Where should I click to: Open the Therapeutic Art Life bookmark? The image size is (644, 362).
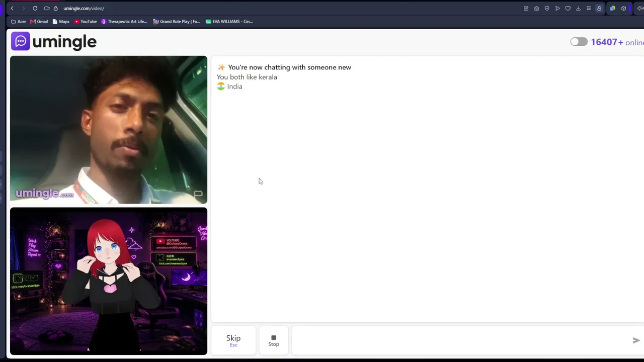coord(124,22)
